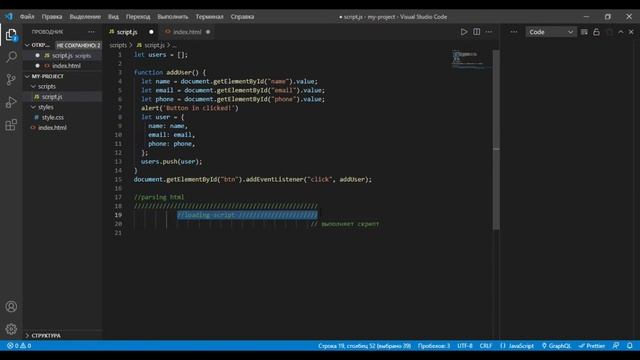Change file encoding UTF-8
The width and height of the screenshot is (640, 360).
[x=465, y=346]
